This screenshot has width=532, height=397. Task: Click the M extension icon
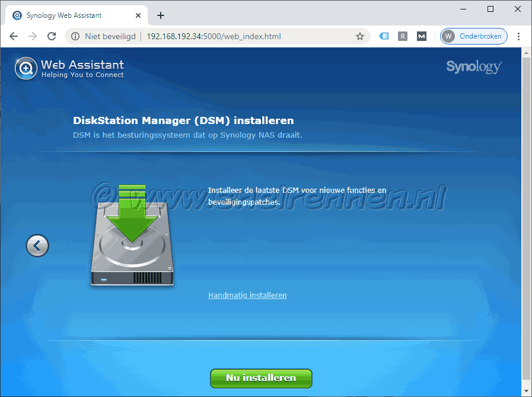point(422,36)
